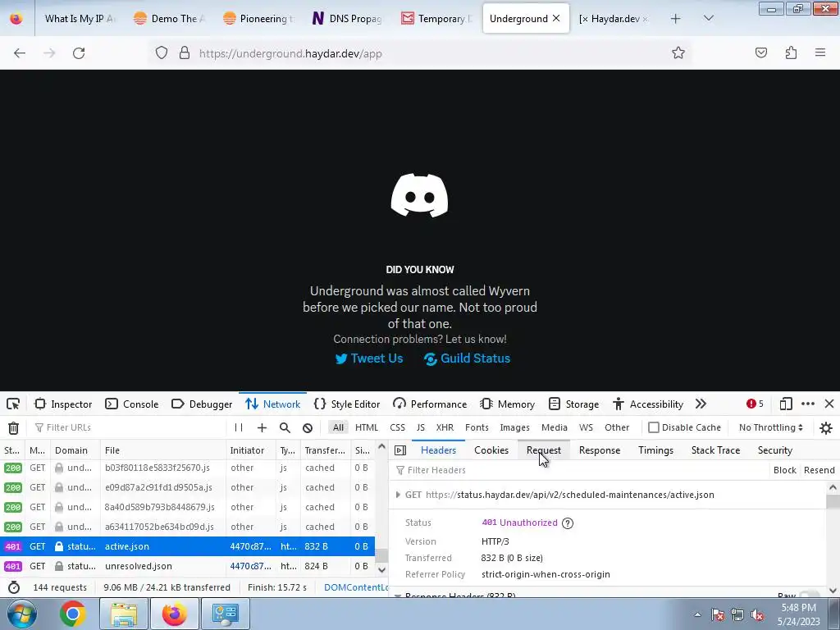Open the Timings tab in details
Image resolution: width=840 pixels, height=630 pixels.
pyautogui.click(x=655, y=450)
